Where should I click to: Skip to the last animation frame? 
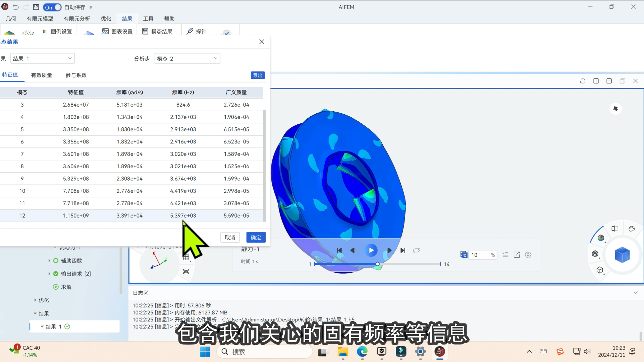click(403, 250)
